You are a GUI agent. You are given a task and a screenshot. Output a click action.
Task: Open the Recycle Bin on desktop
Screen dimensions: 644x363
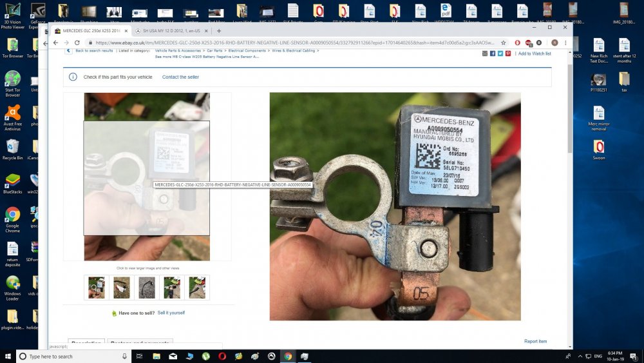[13, 149]
